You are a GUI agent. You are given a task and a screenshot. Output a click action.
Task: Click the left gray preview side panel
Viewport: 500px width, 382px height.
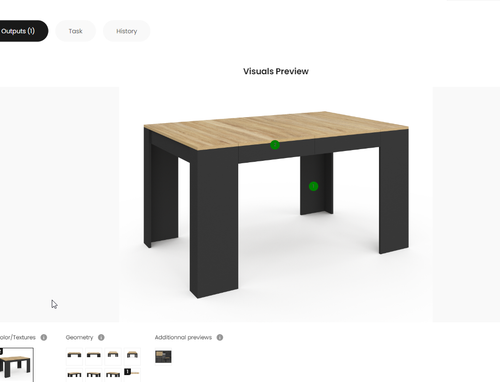click(59, 205)
